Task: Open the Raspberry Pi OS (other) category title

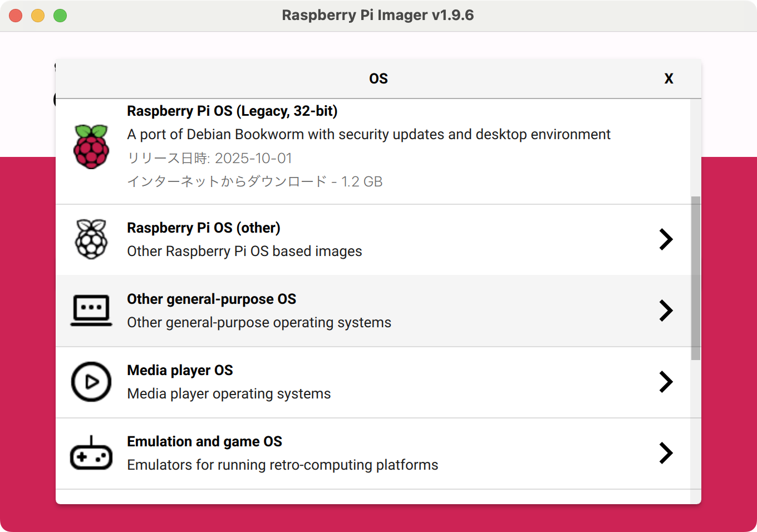Action: point(204,228)
